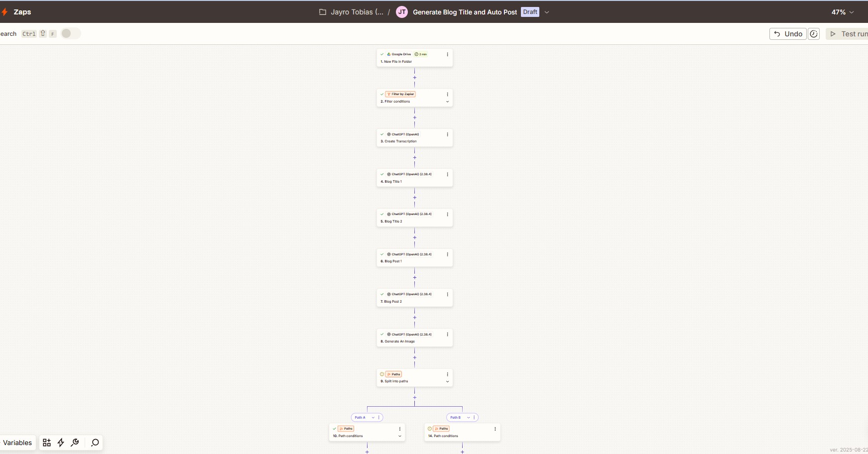Open the 47% zoom level dropdown
Image resolution: width=868 pixels, height=454 pixels.
(843, 12)
